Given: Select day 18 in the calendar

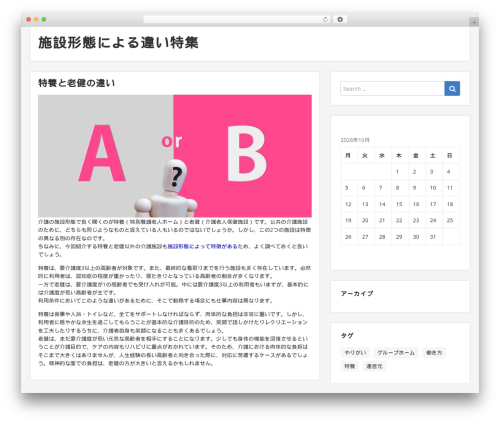Looking at the screenshot, I should 450,204.
